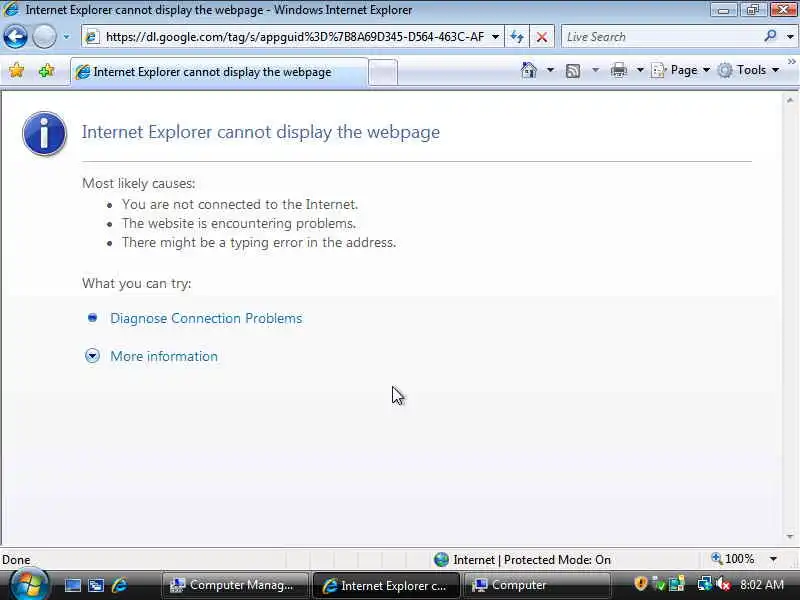Click the 'Internet Explorer cannot display the webpage' heading
The width and height of the screenshot is (800, 600).
(261, 132)
